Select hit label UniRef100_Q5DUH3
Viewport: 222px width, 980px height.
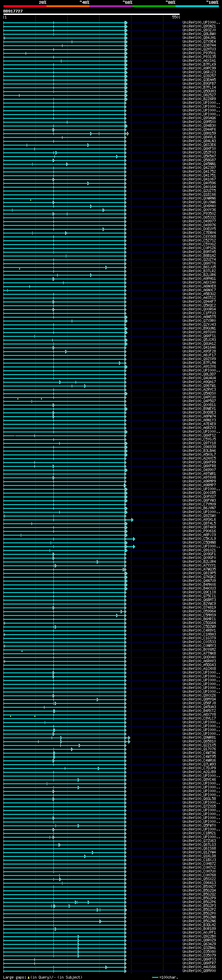(199, 91)
